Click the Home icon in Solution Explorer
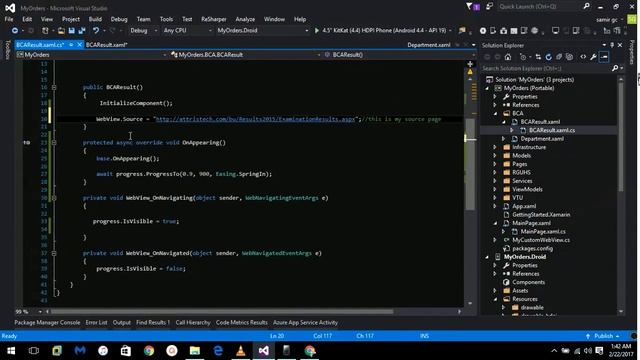The width and height of the screenshot is (640, 360). [x=508, y=57]
